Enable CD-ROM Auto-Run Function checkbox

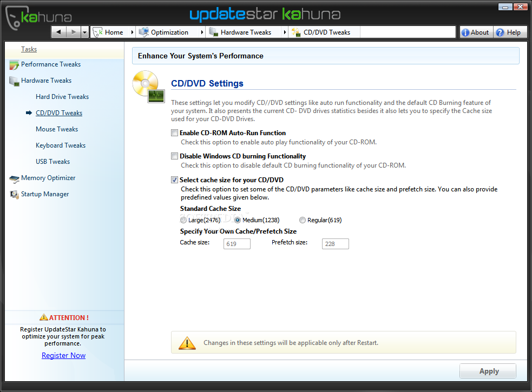(x=174, y=133)
